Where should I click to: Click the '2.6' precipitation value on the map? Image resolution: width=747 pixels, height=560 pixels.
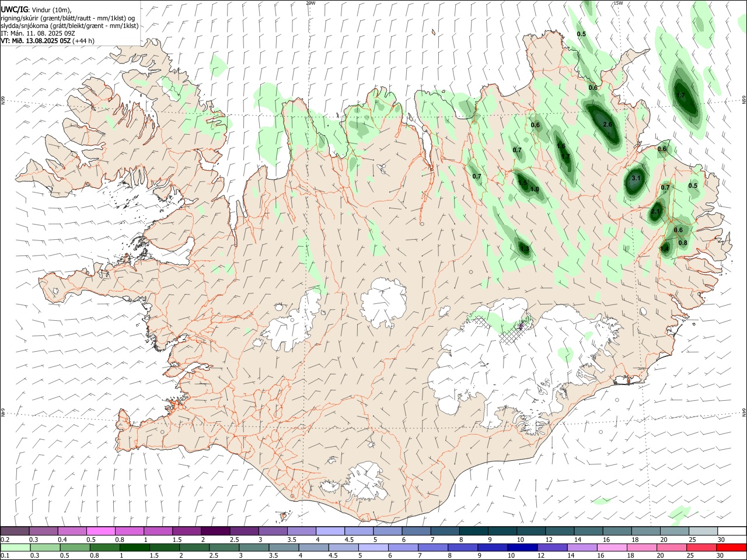tap(608, 125)
